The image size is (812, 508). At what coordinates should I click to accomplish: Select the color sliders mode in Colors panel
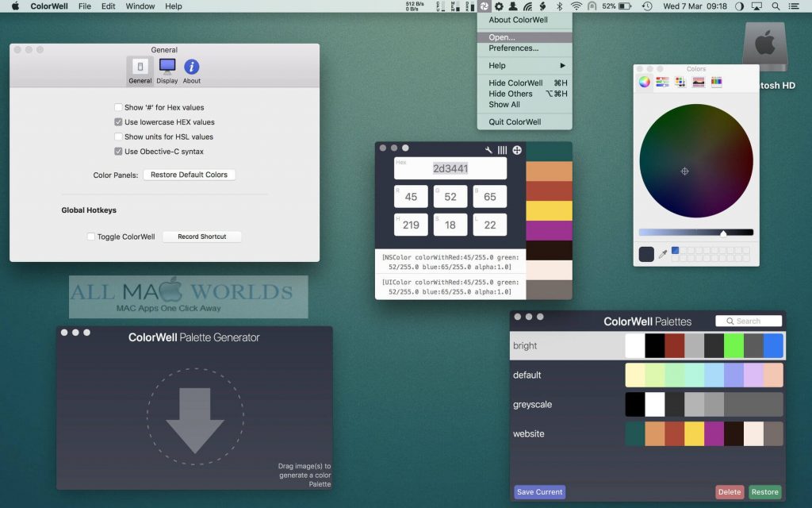662,82
